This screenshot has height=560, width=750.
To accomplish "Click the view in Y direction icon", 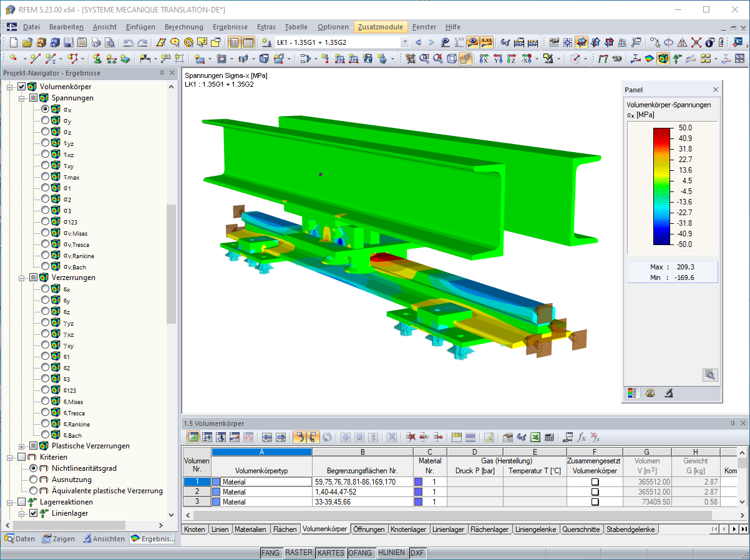I will (x=497, y=59).
